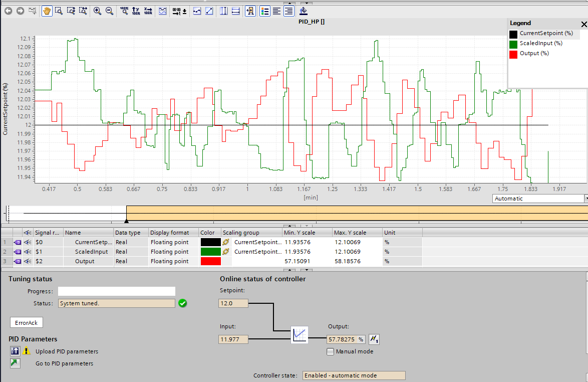588x382 pixels.
Task: Click the zoom out magnifier icon
Action: [109, 11]
